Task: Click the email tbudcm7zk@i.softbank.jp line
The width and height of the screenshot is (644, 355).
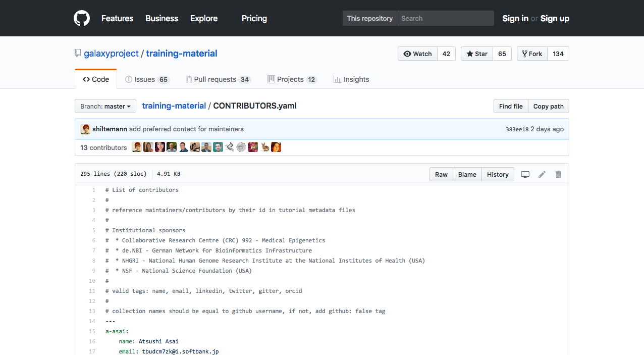Action: coord(169,351)
